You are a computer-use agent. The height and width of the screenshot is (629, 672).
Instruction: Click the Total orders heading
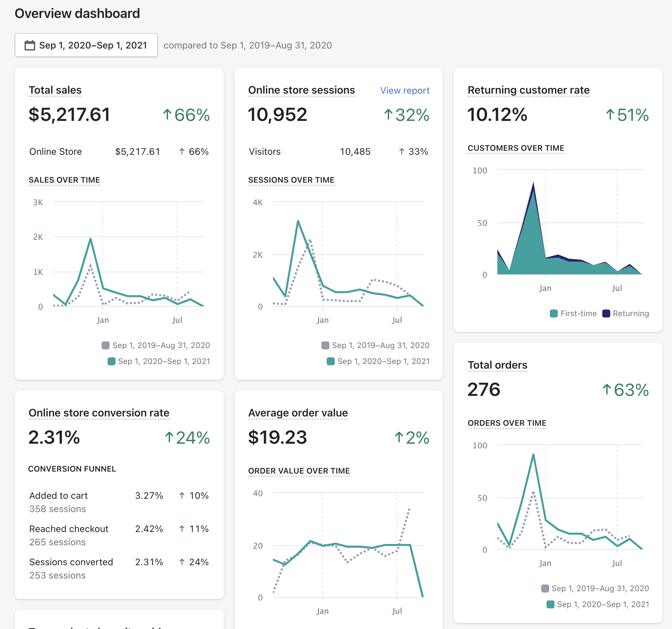click(x=497, y=365)
